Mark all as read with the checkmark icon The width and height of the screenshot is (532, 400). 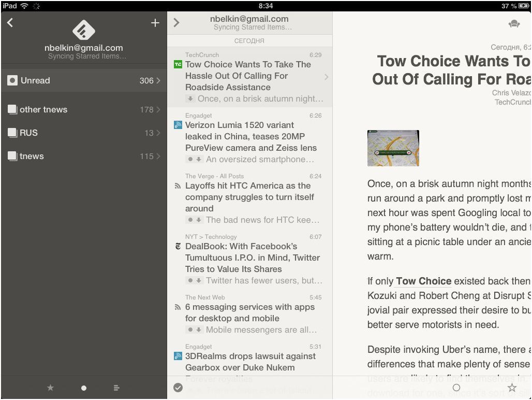tap(178, 387)
